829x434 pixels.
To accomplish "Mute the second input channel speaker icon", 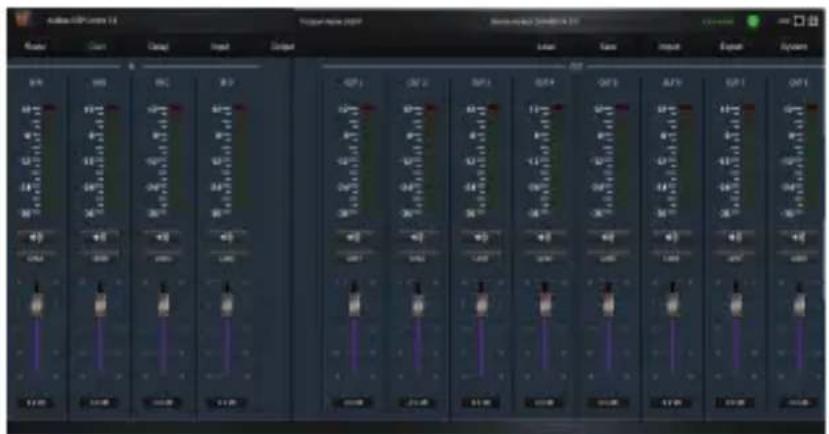I will (x=99, y=238).
